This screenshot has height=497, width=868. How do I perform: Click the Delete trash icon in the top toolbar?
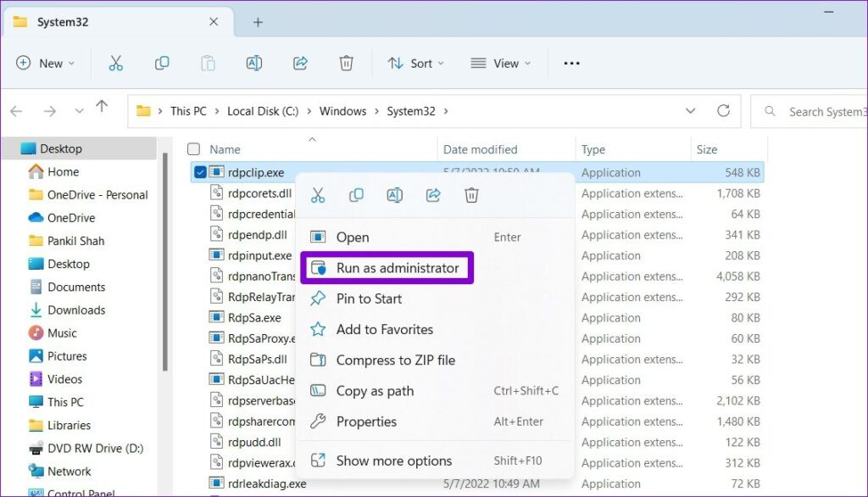point(346,63)
